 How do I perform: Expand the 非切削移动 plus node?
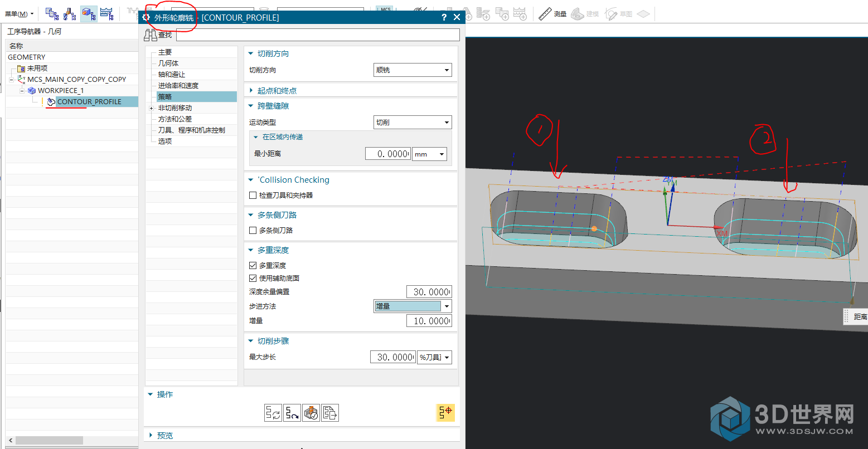[x=151, y=108]
